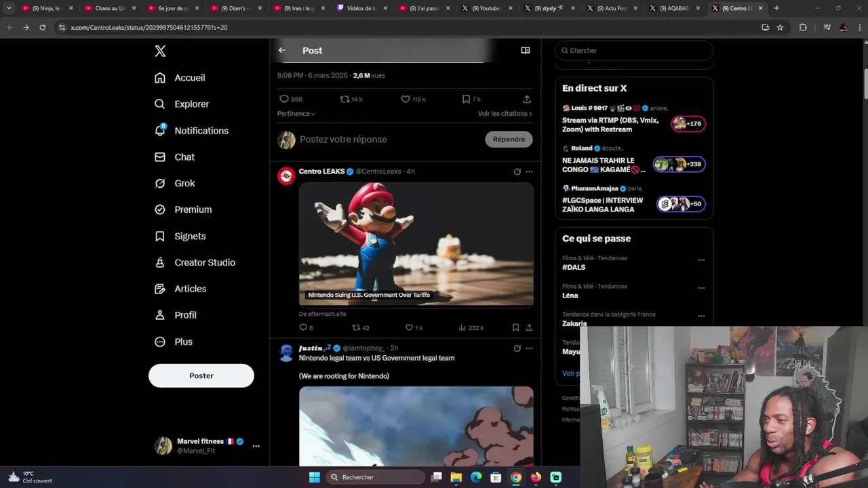Expand the Pertinence sort dropdown
The image size is (868, 488).
pyautogui.click(x=296, y=113)
